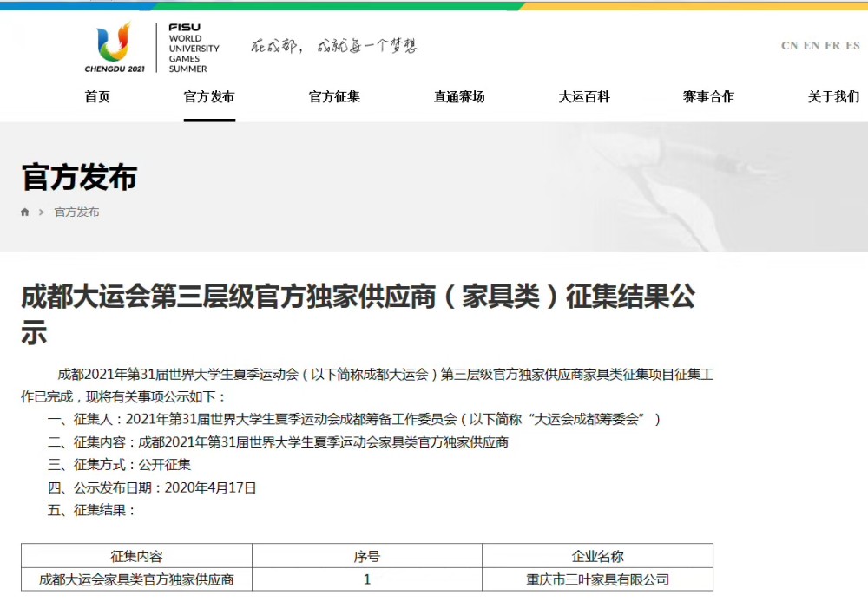Viewport: 868px width, 608px height.
Task: Select ES language option
Action: (852, 46)
